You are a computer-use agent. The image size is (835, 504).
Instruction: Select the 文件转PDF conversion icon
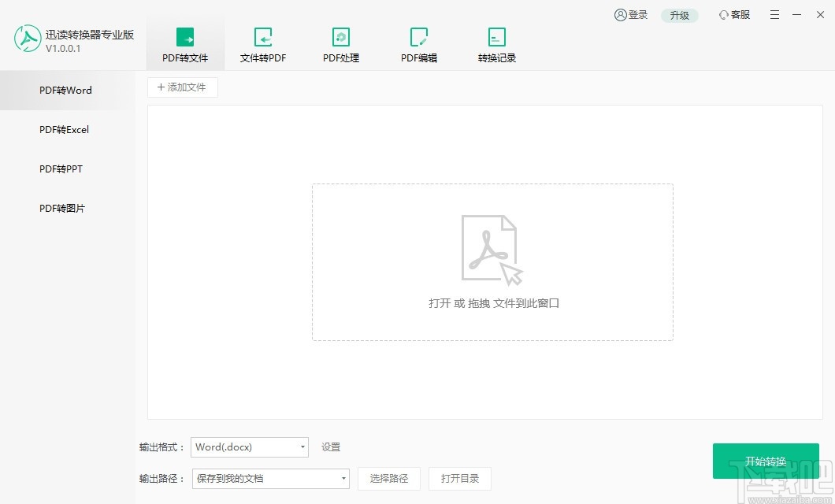(262, 43)
